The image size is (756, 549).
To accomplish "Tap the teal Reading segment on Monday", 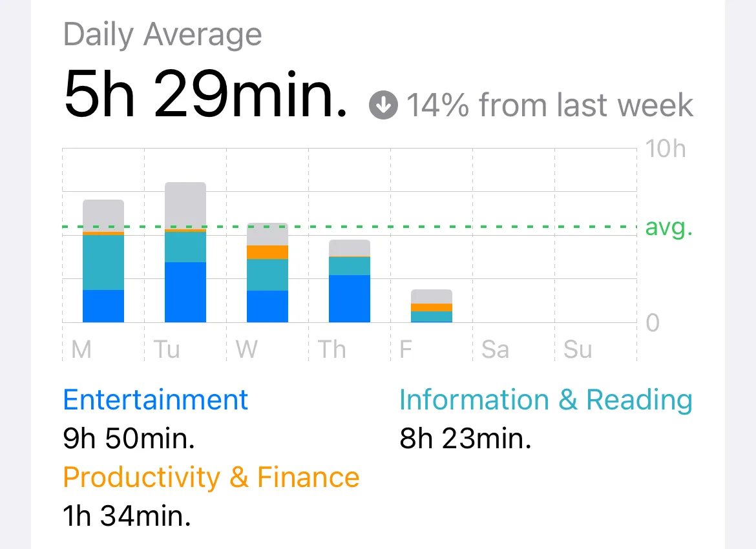I will pyautogui.click(x=103, y=262).
